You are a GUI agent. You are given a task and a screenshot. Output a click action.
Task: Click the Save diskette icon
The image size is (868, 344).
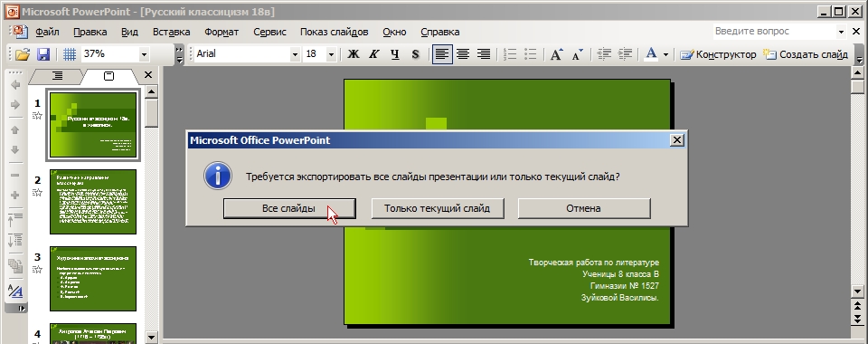[43, 54]
